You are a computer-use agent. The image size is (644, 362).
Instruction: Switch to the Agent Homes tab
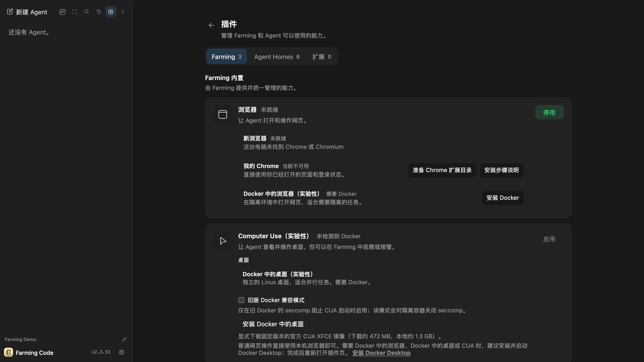click(x=277, y=57)
